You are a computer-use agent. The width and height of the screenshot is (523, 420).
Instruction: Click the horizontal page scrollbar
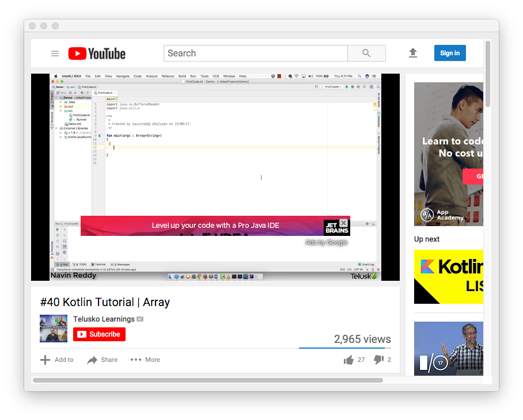tap(208, 380)
